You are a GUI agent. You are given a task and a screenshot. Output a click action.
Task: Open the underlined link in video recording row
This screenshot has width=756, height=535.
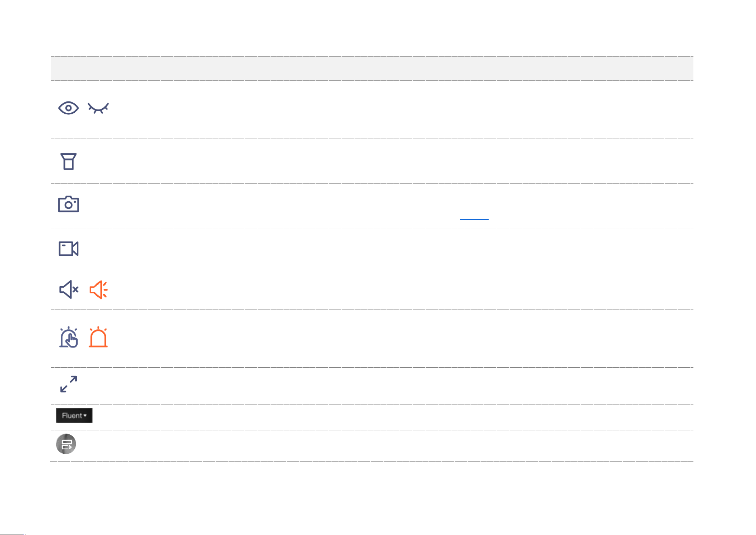coord(664,263)
